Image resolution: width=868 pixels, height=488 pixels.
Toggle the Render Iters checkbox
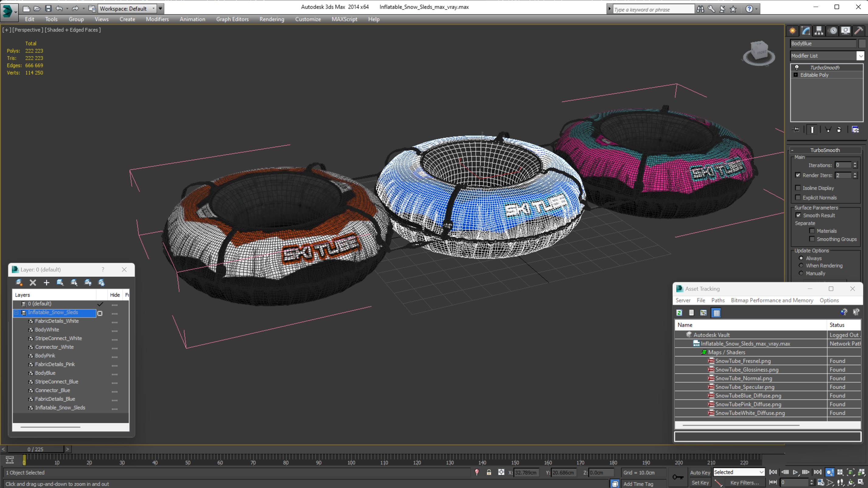click(x=798, y=175)
